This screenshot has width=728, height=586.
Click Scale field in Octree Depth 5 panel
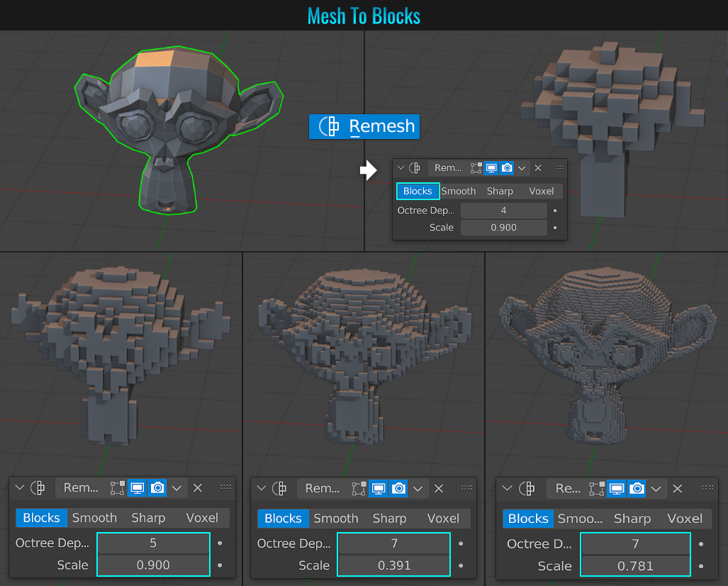click(x=153, y=565)
